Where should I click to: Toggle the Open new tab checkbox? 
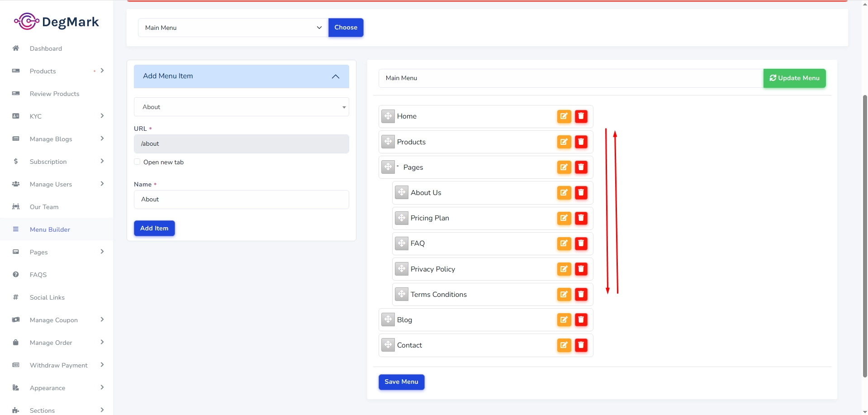click(x=137, y=162)
